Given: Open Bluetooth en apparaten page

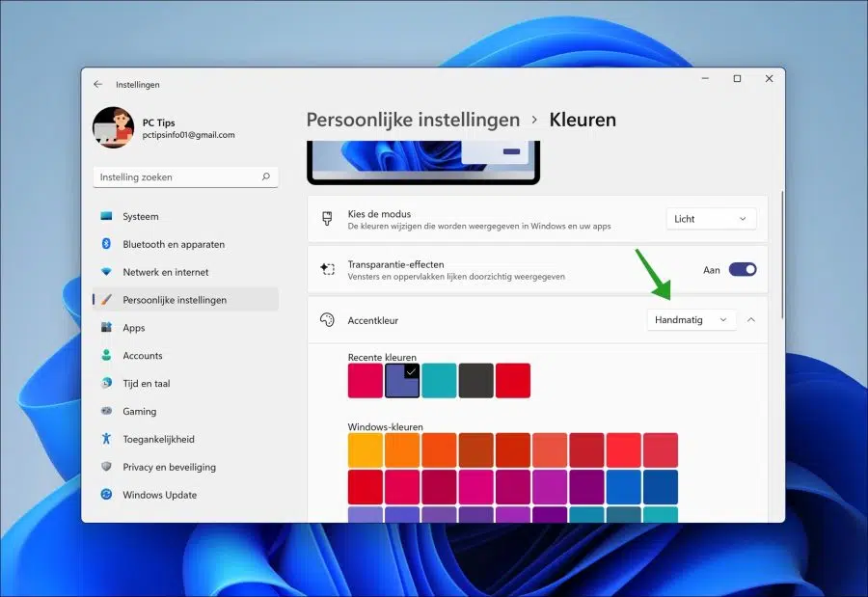Looking at the screenshot, I should (185, 244).
